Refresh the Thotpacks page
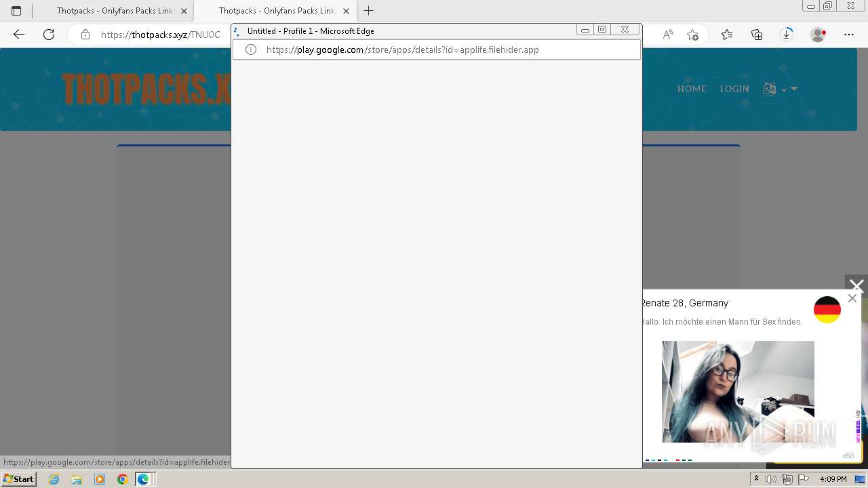868x488 pixels. point(49,35)
